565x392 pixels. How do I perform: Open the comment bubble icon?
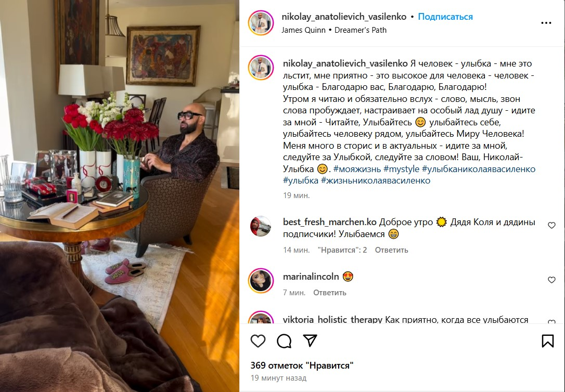284,341
